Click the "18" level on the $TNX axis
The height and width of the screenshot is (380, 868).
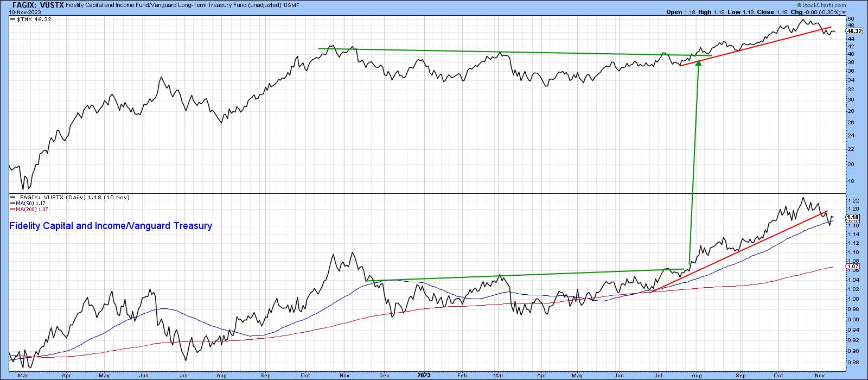click(x=851, y=181)
